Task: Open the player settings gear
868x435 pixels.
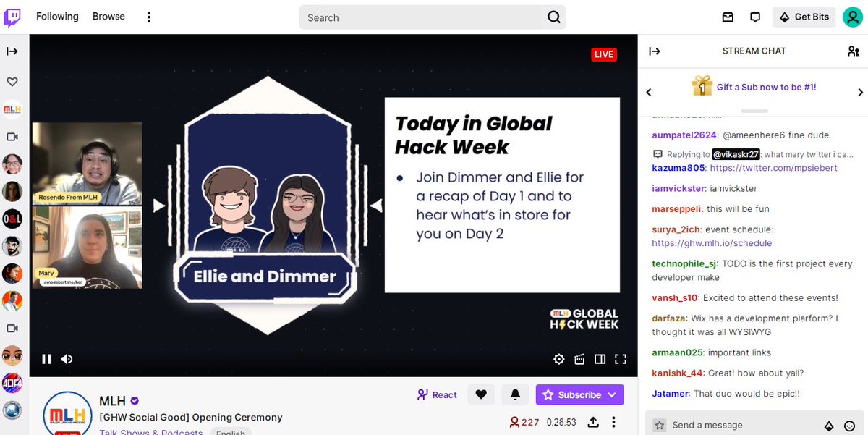Action: [x=559, y=359]
